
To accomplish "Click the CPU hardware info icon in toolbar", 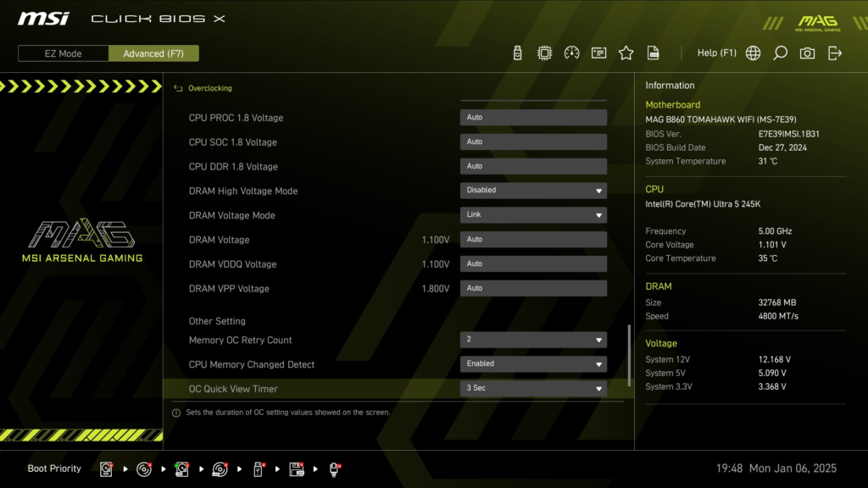I will (545, 52).
